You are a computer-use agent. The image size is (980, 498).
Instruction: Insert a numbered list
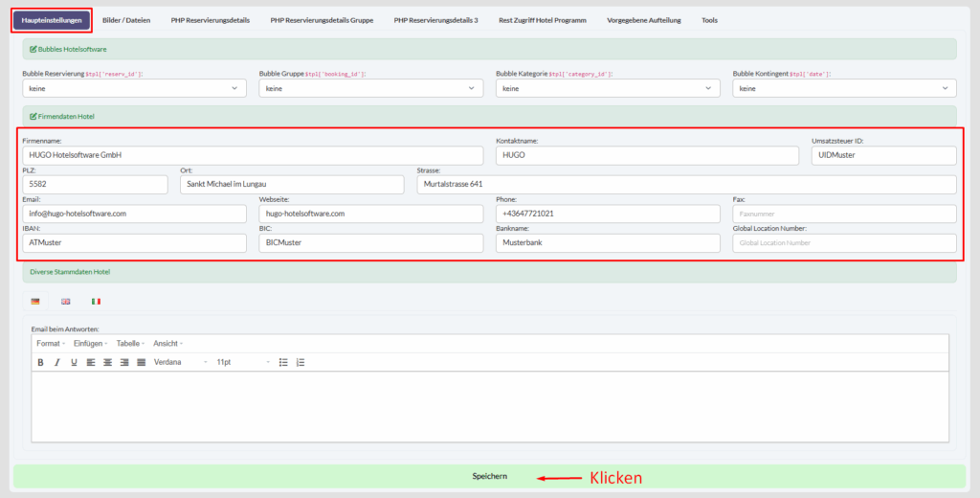(x=301, y=362)
